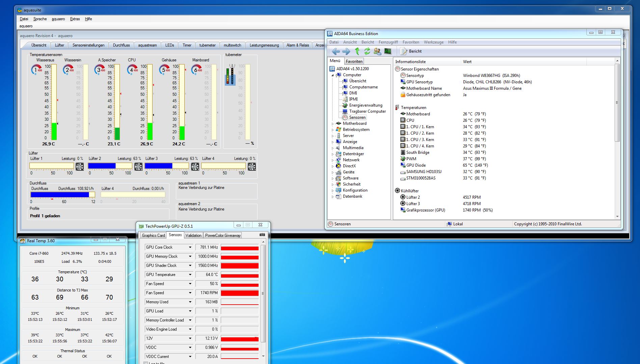Click the AIDA64 forward arrow icon
This screenshot has width=640, height=364.
(346, 51)
